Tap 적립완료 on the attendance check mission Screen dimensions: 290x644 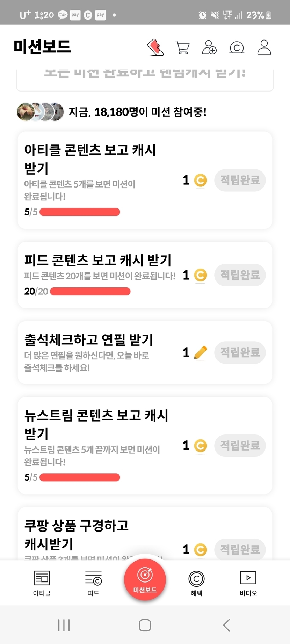240,352
